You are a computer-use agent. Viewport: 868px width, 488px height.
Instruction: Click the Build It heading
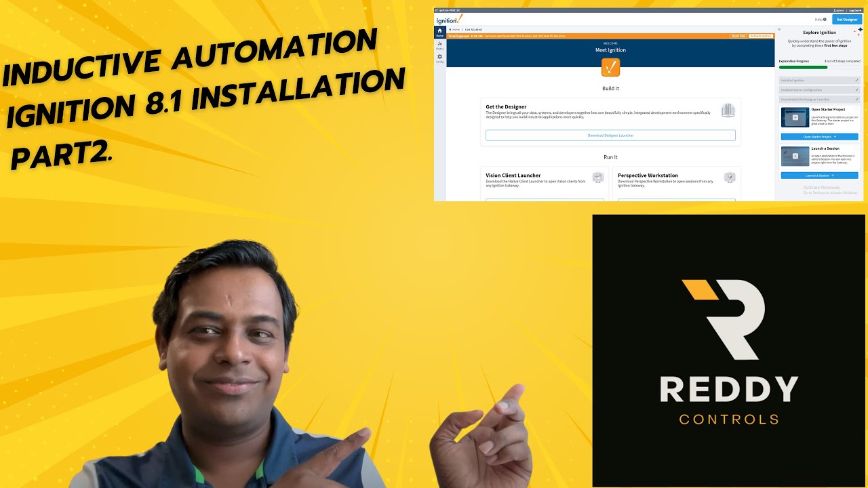point(610,88)
